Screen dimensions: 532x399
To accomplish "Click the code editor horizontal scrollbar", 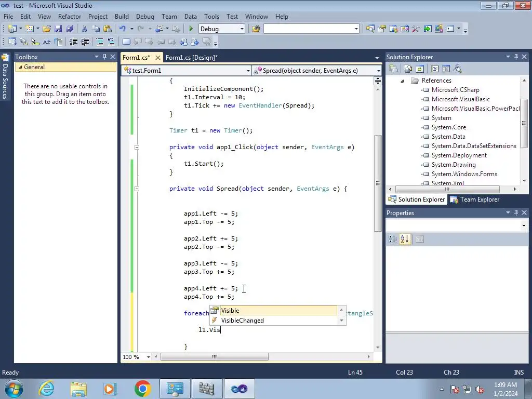I will coord(215,357).
